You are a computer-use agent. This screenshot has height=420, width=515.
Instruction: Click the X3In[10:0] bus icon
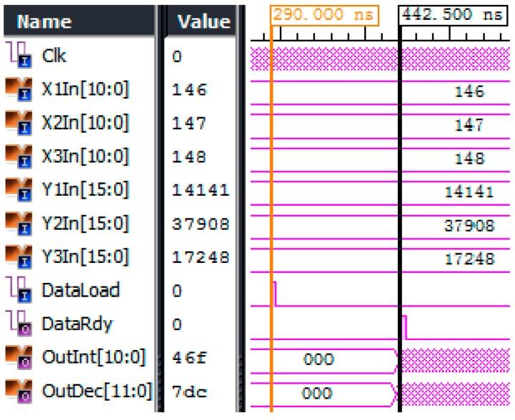pyautogui.click(x=19, y=156)
